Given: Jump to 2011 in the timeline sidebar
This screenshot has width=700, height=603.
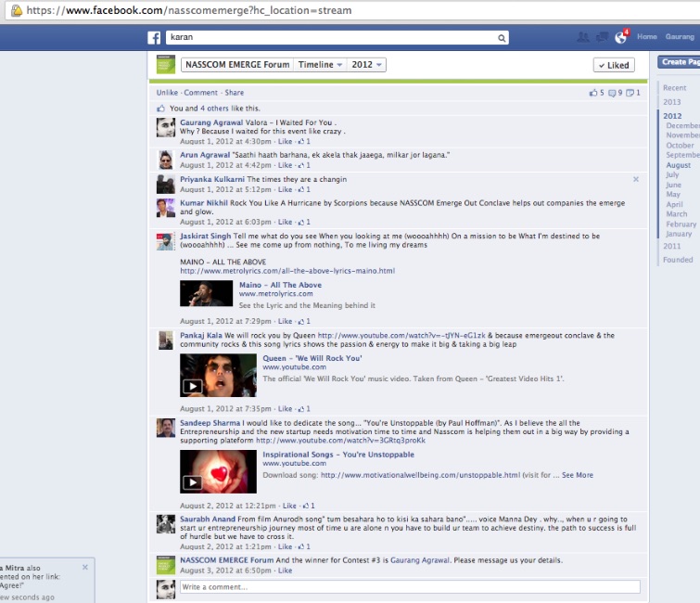Looking at the screenshot, I should click(672, 246).
